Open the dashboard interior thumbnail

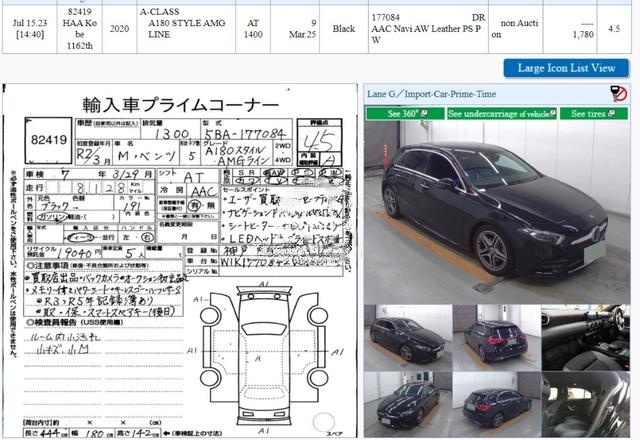click(585, 336)
